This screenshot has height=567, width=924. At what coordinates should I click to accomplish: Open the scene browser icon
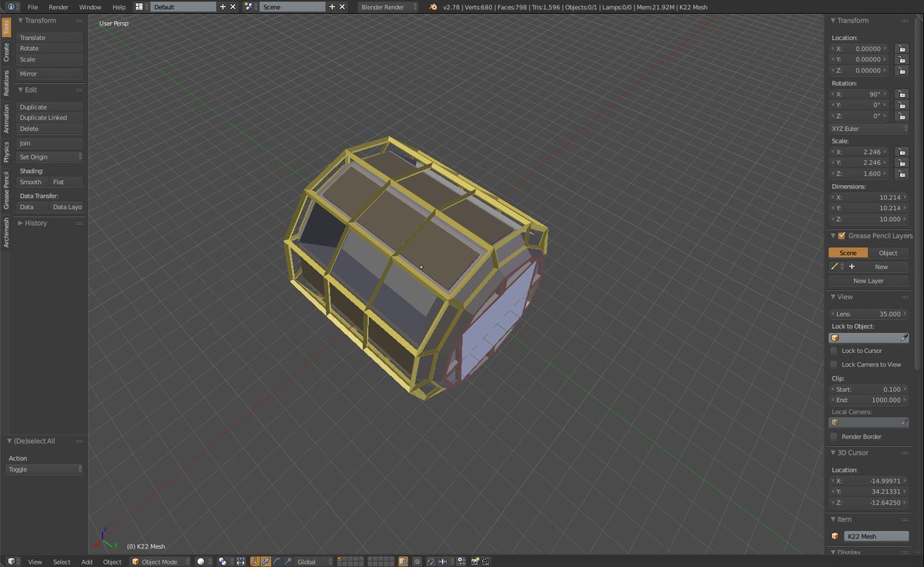pos(250,7)
